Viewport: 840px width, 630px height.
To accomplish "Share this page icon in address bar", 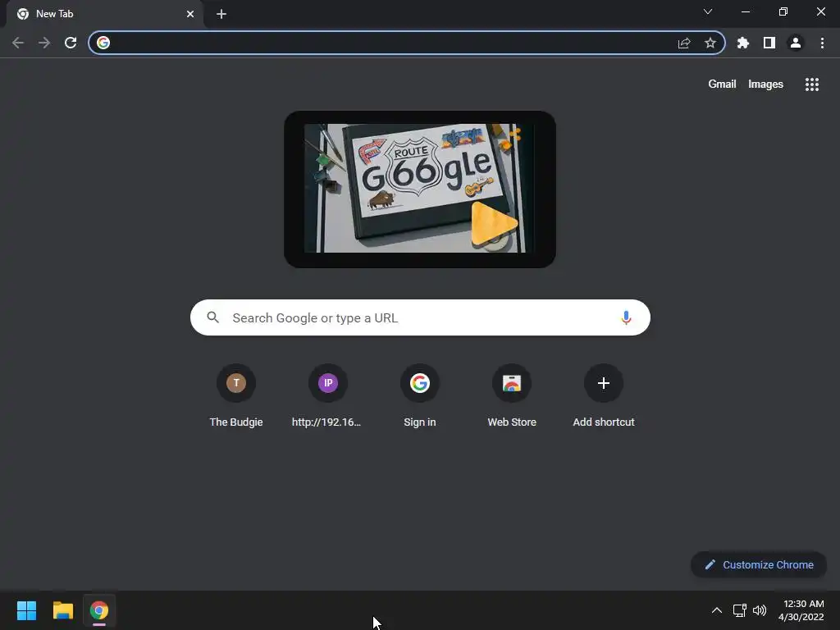I will click(684, 43).
